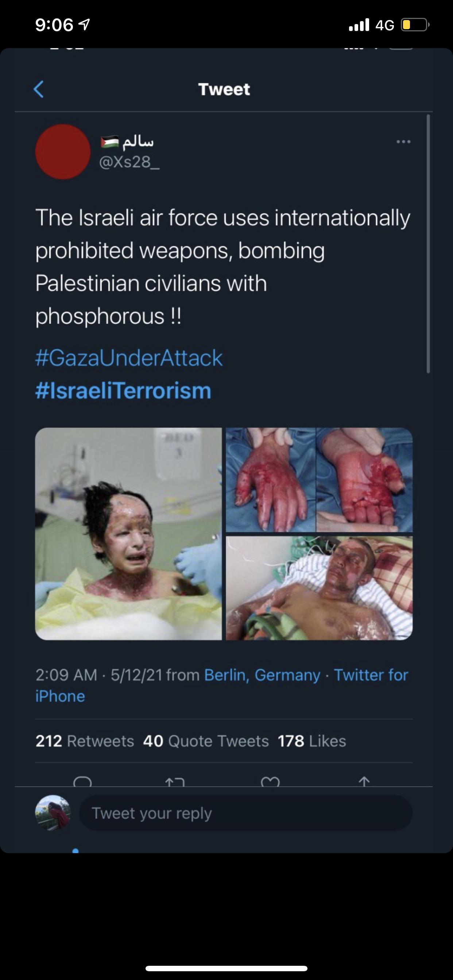Screen dimensions: 453x980
Task: Open the red profile avatar of @Xs28_
Action: point(63,151)
